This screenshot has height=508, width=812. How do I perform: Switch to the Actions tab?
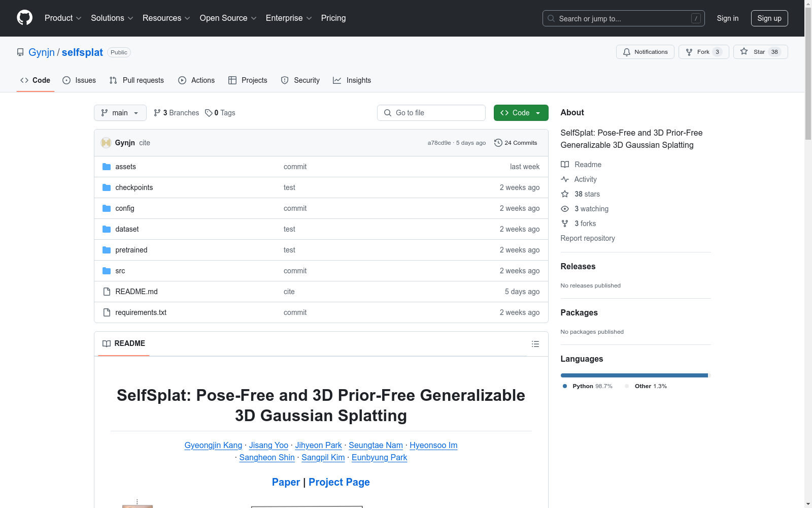pyautogui.click(x=196, y=80)
